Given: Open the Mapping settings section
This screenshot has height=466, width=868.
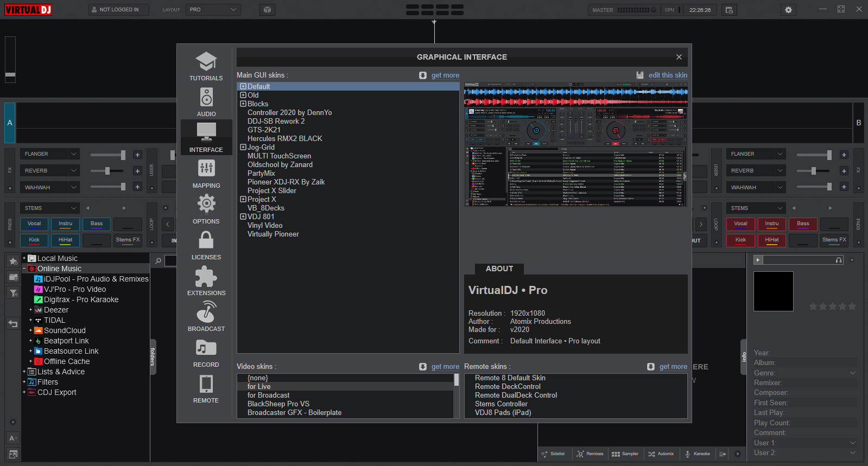Looking at the screenshot, I should [206, 173].
